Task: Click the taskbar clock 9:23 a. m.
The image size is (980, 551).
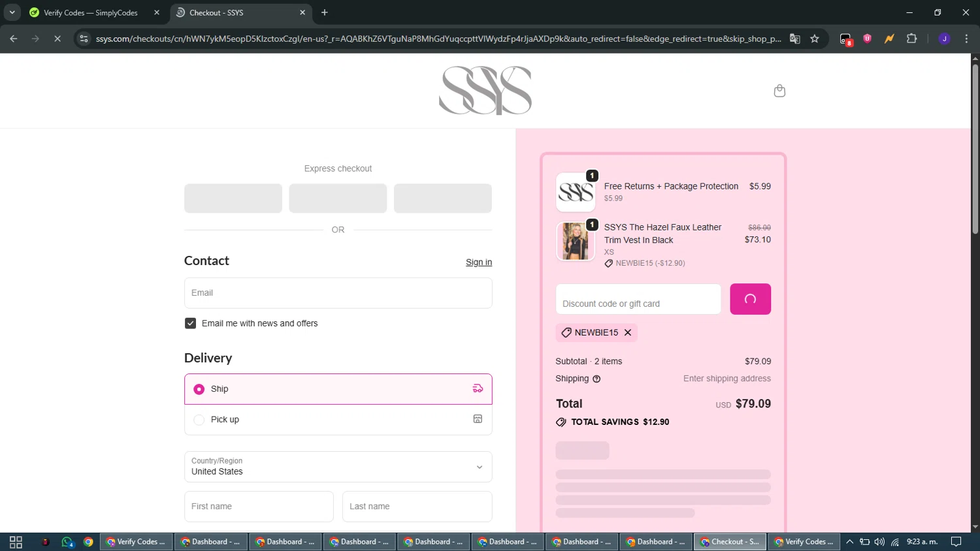Action: click(x=922, y=542)
